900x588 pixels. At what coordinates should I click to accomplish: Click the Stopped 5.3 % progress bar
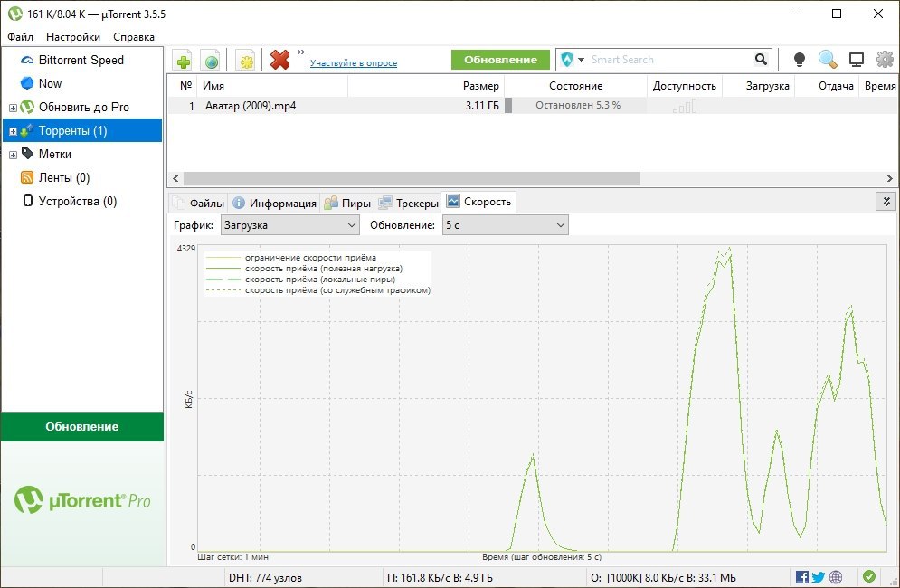575,106
